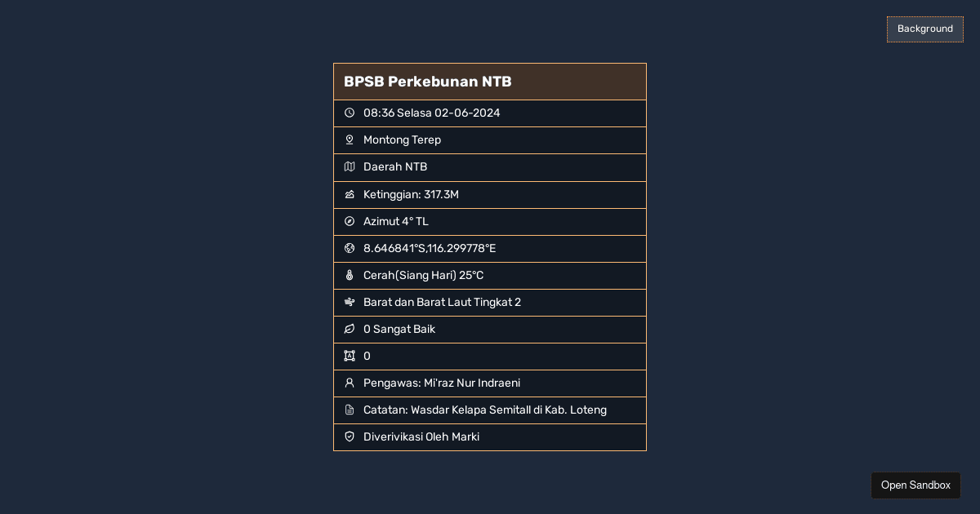Click the map icon next to Daerah NTB

pyautogui.click(x=350, y=166)
